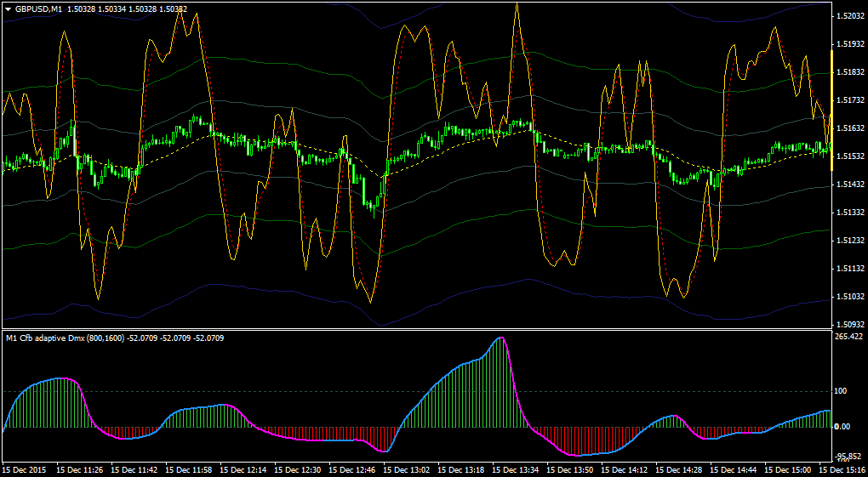Click the 15 Dec 11:26 time label
This screenshot has height=477, width=868.
[82, 469]
